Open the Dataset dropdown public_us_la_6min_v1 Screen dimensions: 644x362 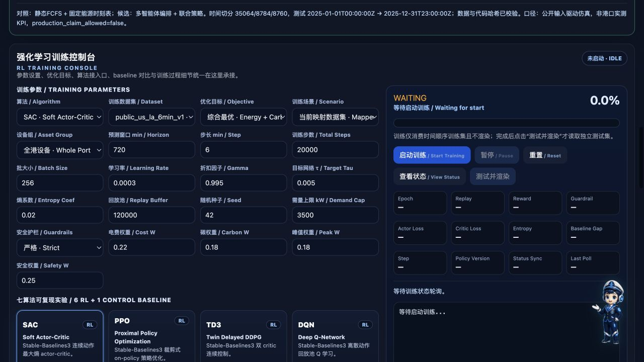pos(151,117)
